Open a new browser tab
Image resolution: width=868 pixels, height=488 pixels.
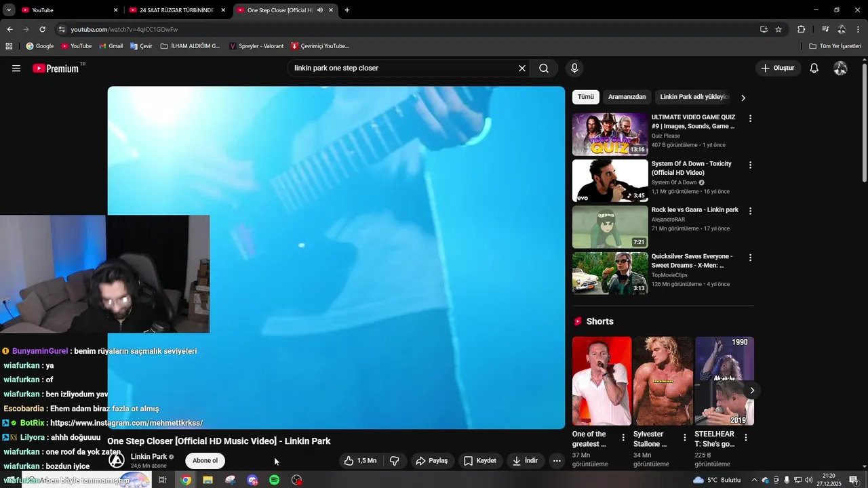347,10
